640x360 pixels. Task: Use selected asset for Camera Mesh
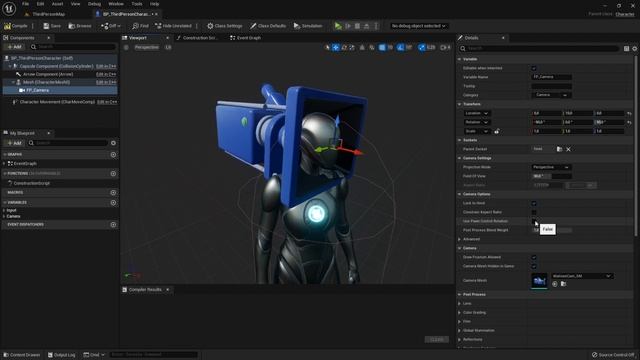(555, 284)
